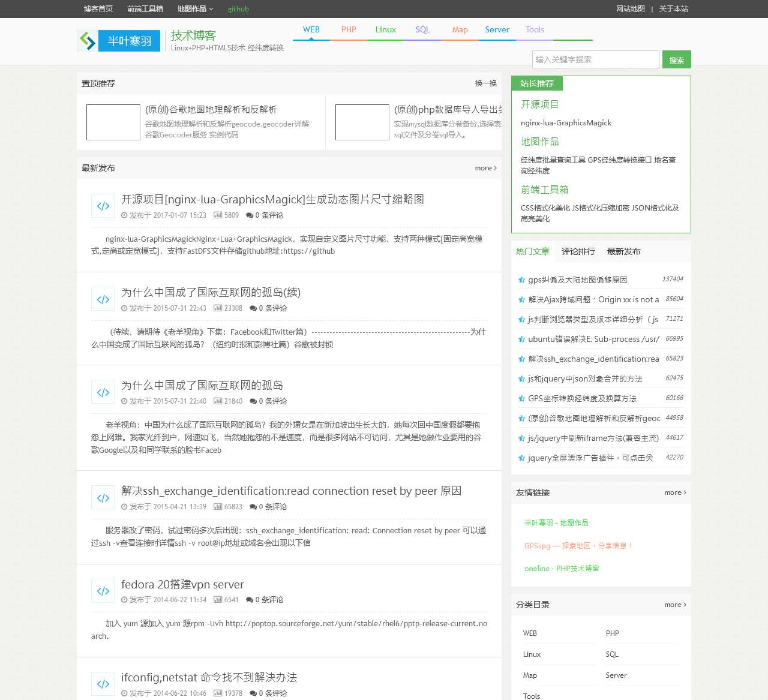
Task: Switch to 最新发布 sidebar tab
Action: tap(624, 251)
